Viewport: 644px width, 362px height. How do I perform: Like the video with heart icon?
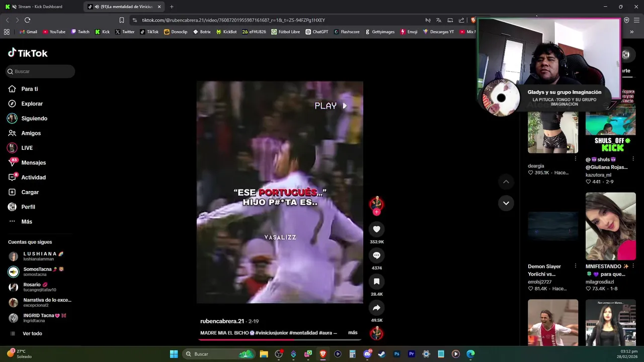pyautogui.click(x=376, y=229)
